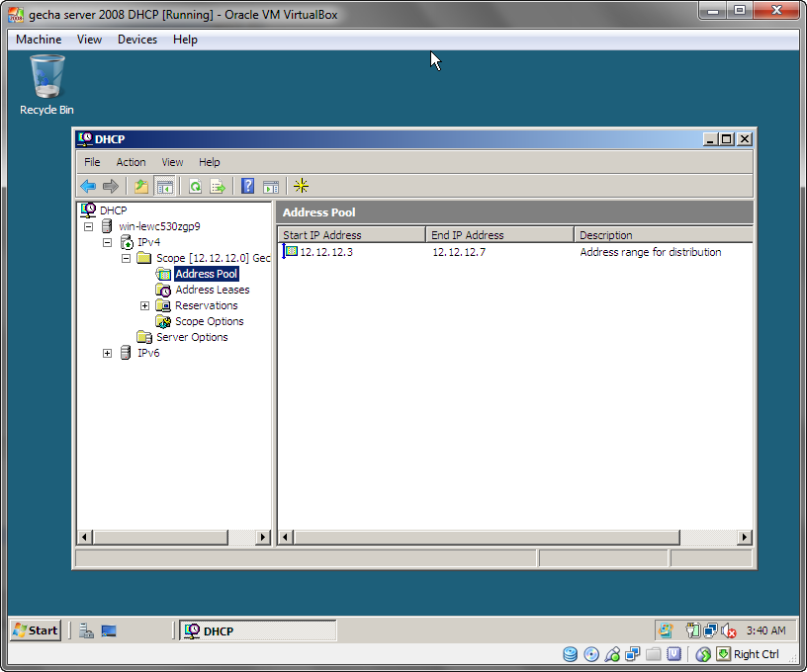This screenshot has height=672, width=807.
Task: Expand the IPv6 node
Action: 107,353
